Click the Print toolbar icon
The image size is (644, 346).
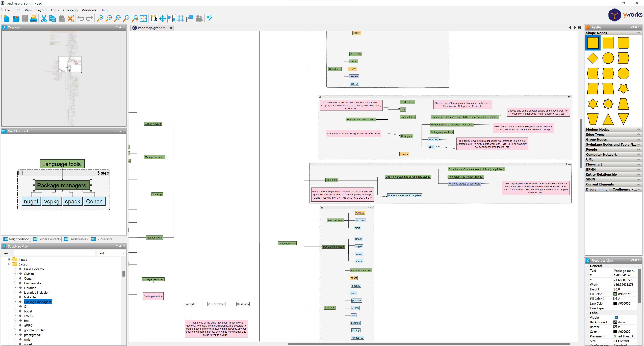pyautogui.click(x=34, y=18)
